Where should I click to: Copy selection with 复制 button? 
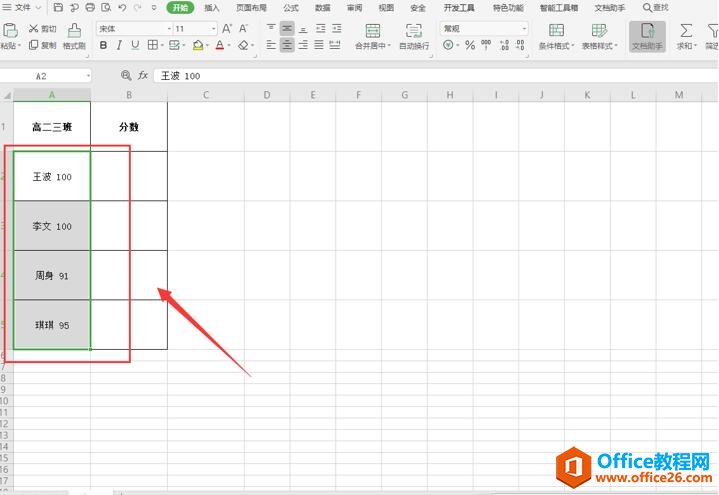click(x=42, y=45)
